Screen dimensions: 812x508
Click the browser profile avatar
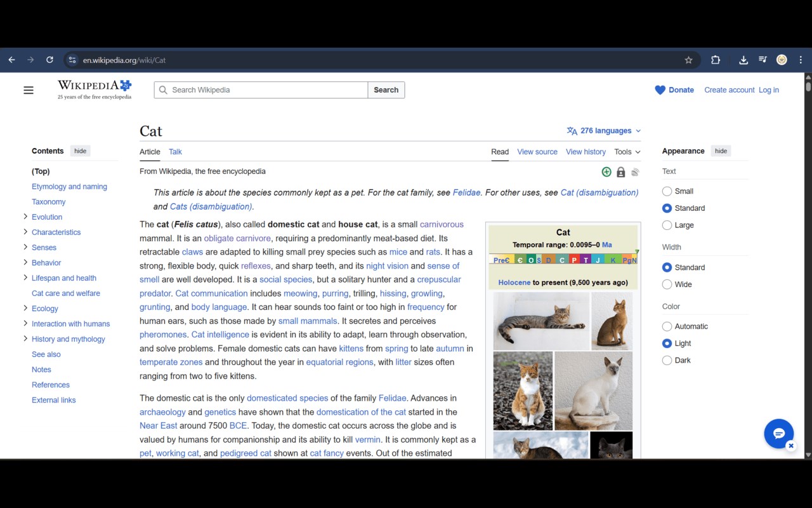click(782, 60)
